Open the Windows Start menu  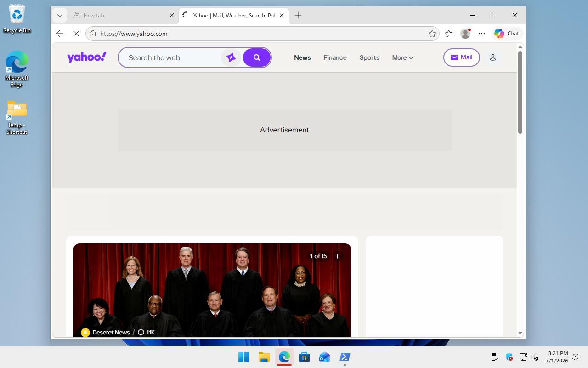(x=244, y=357)
